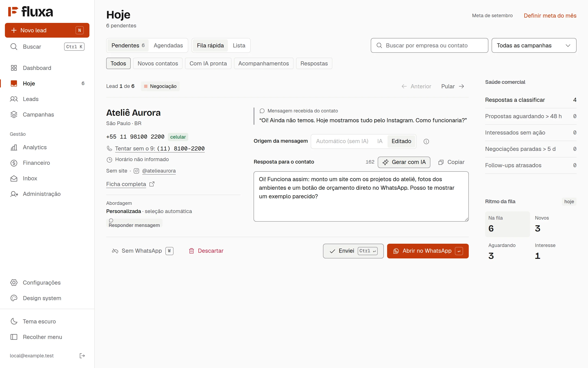Screen dimensions: 588x368
Task: Click inside the Resposta para o contato textarea
Action: (x=361, y=196)
